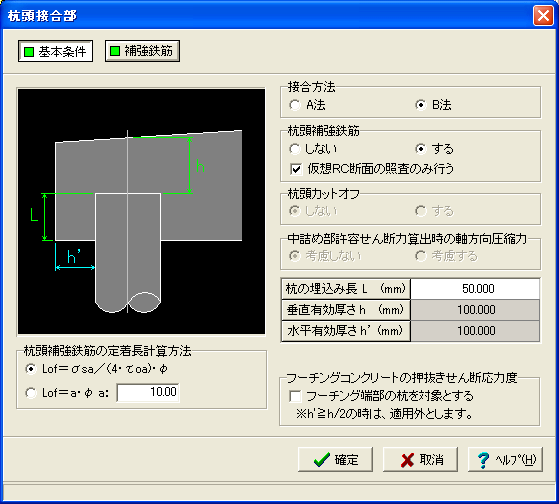Edit 杭の埋込み長 L value field

pyautogui.click(x=475, y=289)
